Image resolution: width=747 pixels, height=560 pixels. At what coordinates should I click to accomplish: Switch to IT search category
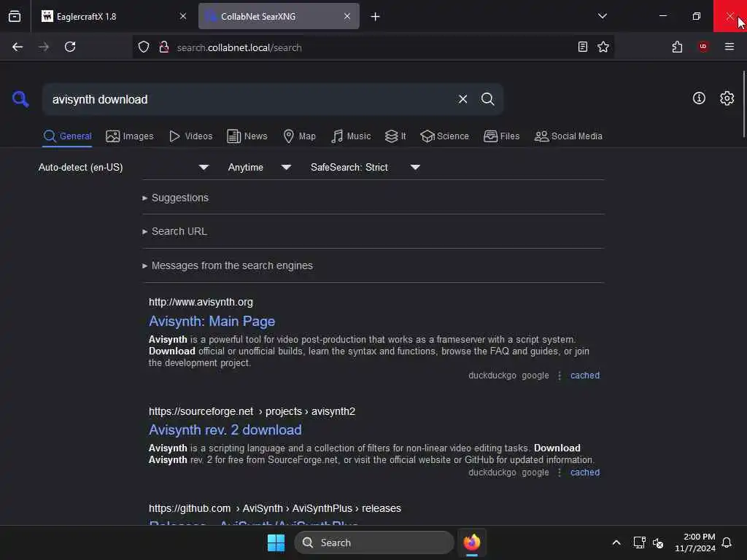[x=395, y=136]
